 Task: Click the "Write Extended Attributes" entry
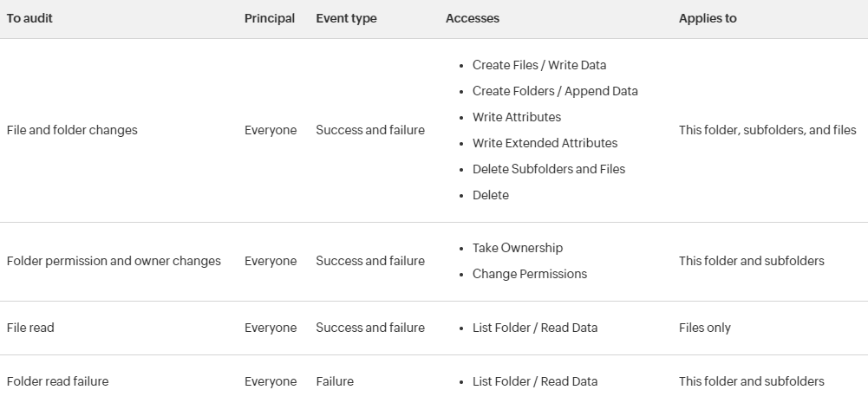545,143
